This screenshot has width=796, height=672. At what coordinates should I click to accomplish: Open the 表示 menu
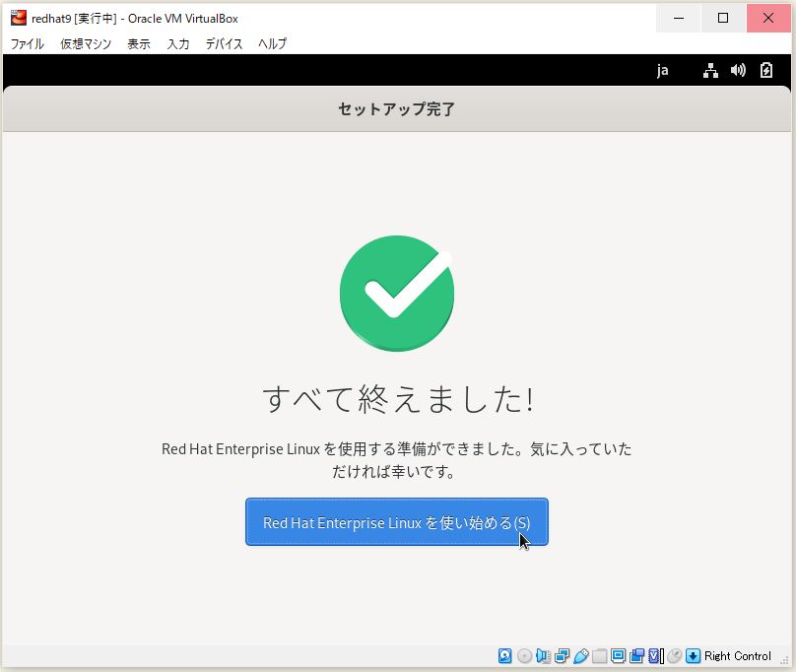[139, 43]
